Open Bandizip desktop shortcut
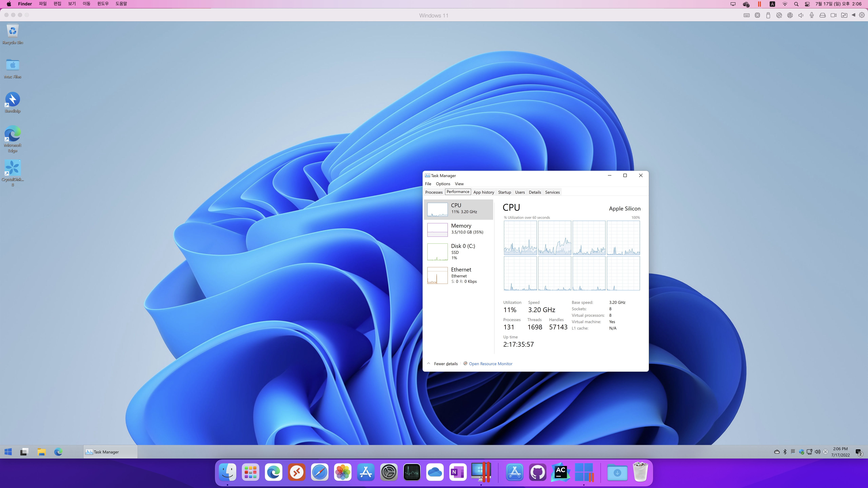868x488 pixels. [13, 100]
